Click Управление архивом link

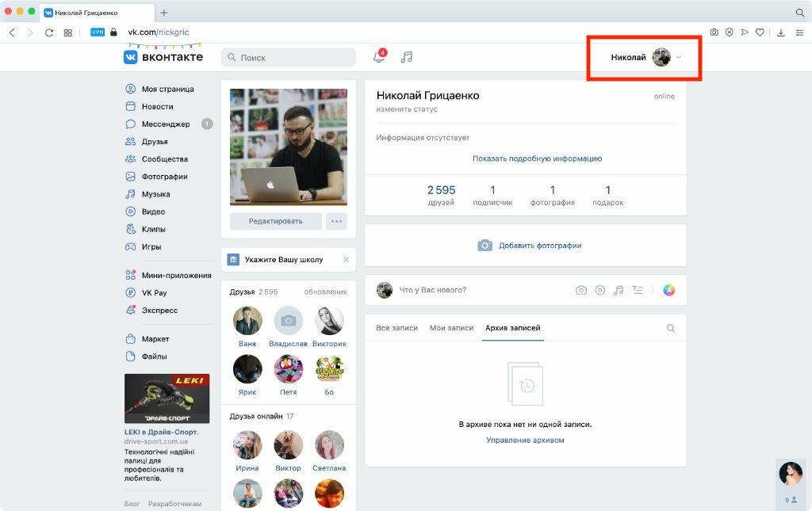(525, 440)
